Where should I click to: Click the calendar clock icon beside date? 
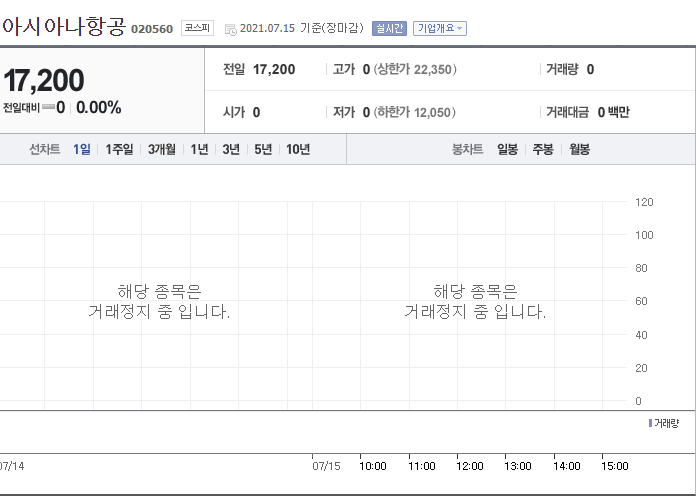[x=230, y=30]
